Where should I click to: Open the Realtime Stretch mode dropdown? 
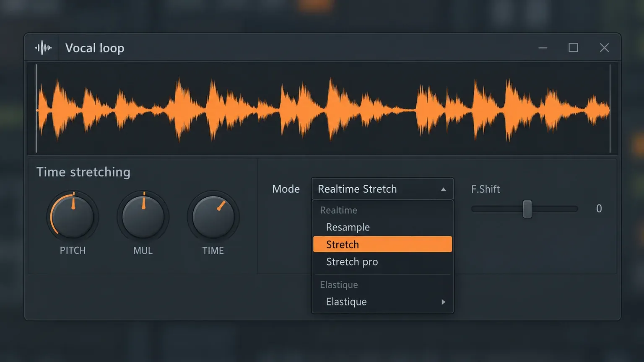382,189
